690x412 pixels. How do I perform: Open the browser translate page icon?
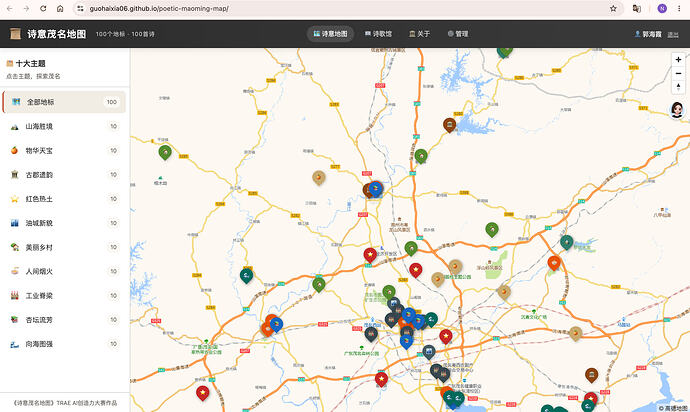pos(636,8)
